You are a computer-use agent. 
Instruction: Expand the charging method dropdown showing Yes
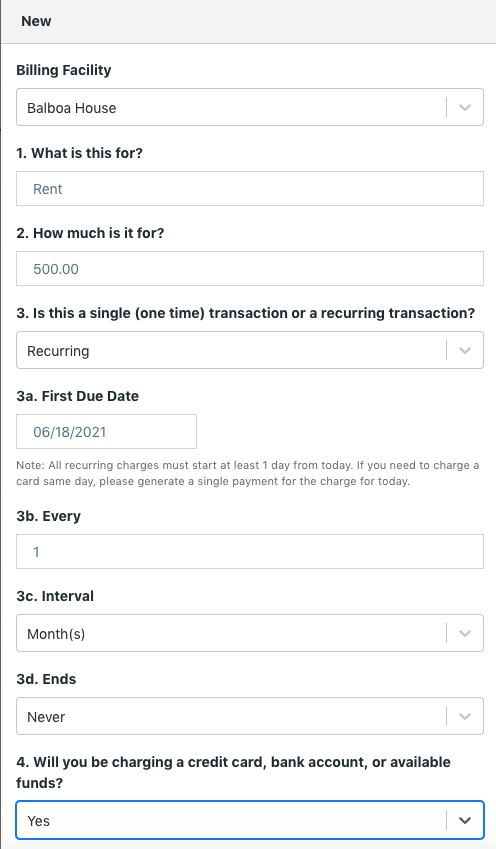tap(250, 820)
